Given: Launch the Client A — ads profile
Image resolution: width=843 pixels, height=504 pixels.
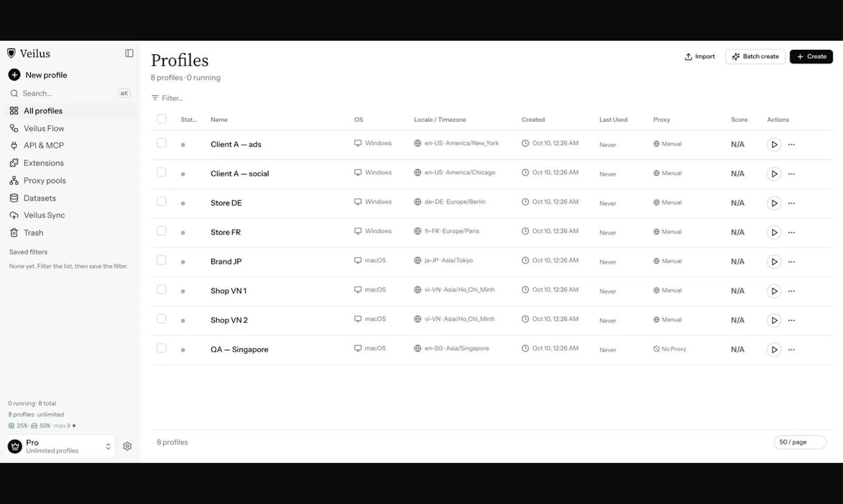Looking at the screenshot, I should pyautogui.click(x=773, y=144).
